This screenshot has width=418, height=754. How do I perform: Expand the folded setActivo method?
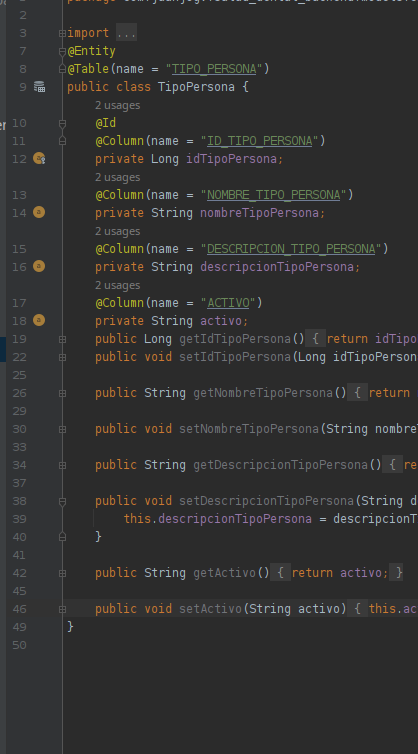[62, 609]
